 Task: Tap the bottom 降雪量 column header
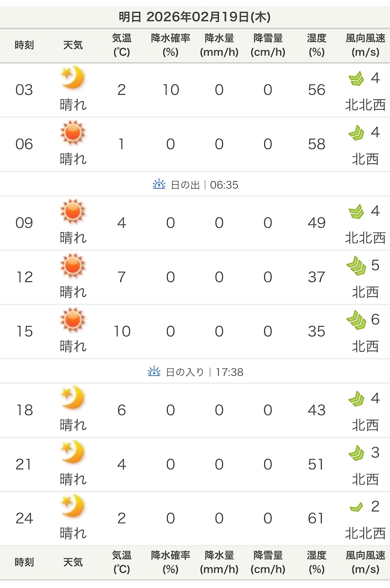click(268, 562)
